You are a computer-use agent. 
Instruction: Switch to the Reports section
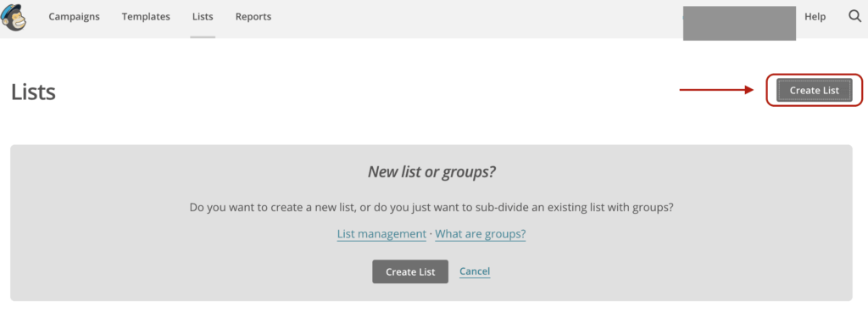(253, 17)
